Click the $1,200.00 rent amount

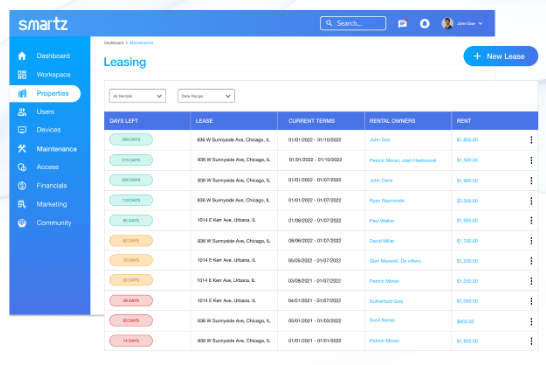point(467,261)
